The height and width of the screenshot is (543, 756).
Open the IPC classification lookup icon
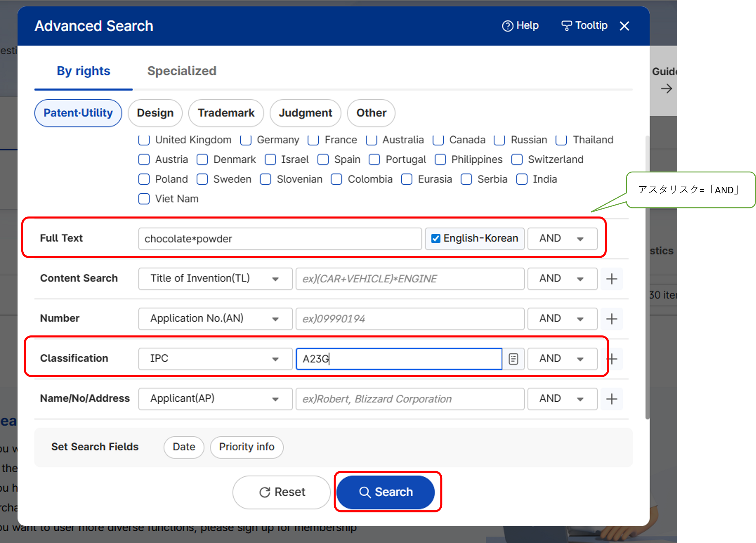pyautogui.click(x=513, y=359)
